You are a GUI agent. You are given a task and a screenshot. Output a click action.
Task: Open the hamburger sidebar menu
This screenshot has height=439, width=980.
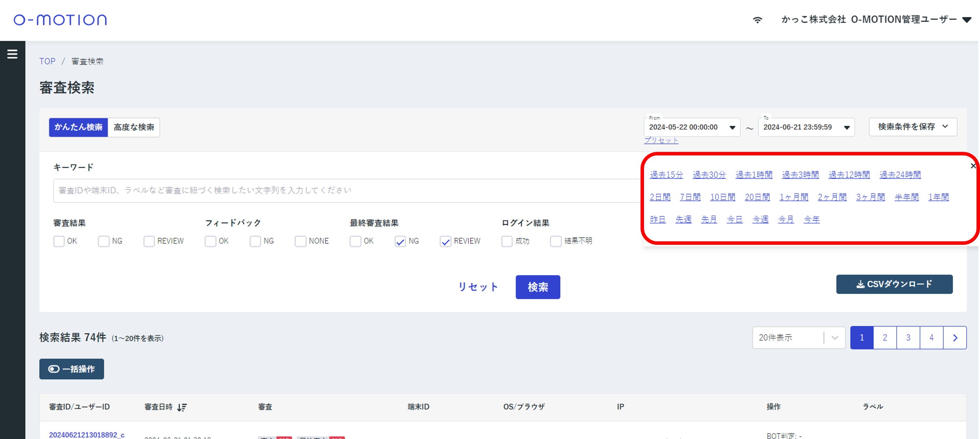(x=12, y=54)
